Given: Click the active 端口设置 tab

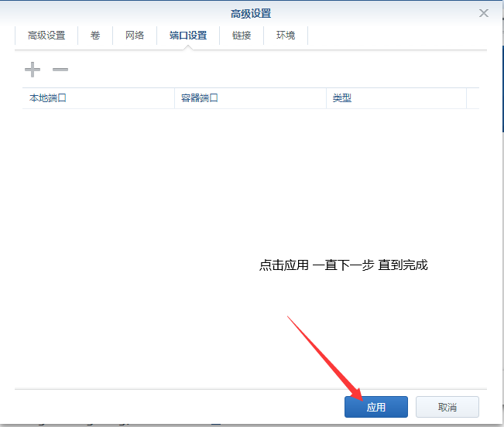Looking at the screenshot, I should (x=188, y=36).
